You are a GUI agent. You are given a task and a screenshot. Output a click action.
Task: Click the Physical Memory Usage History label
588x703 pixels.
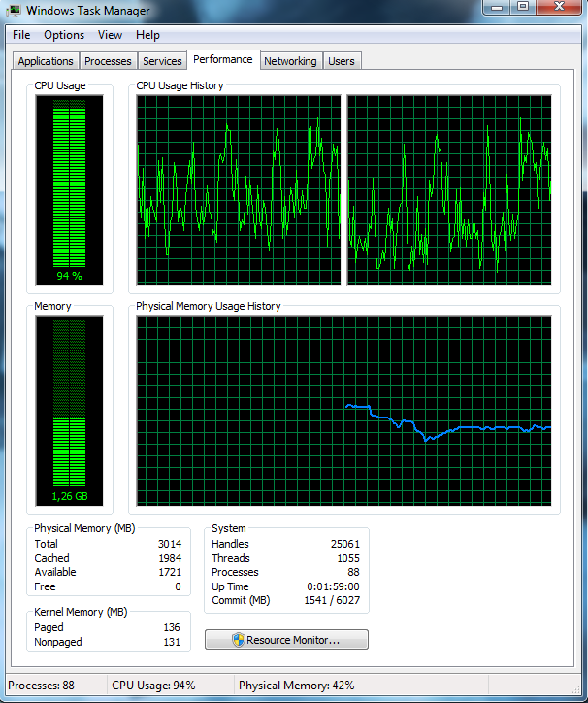coord(209,306)
